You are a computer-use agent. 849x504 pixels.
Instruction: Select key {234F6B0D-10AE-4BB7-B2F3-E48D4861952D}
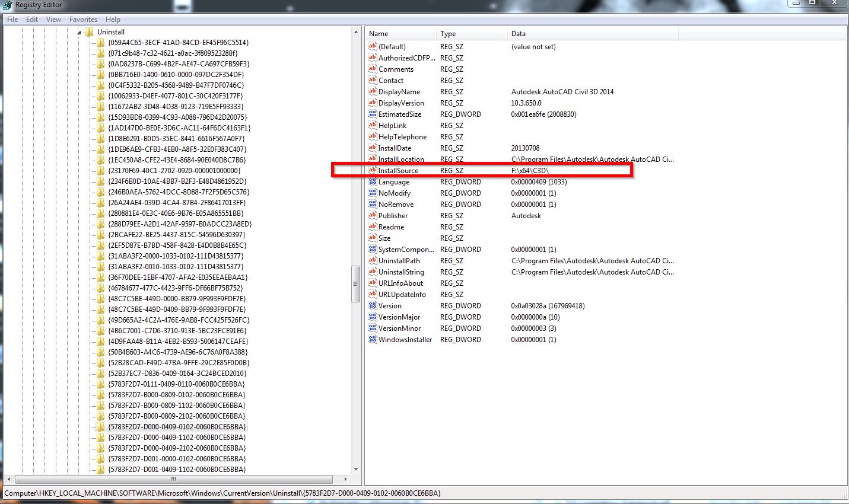(177, 181)
